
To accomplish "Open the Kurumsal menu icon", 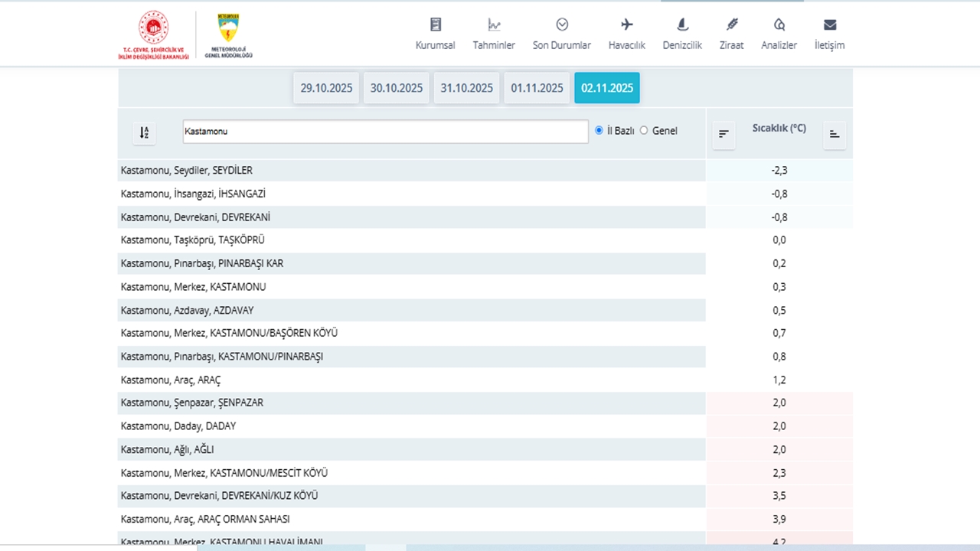I will [x=435, y=24].
